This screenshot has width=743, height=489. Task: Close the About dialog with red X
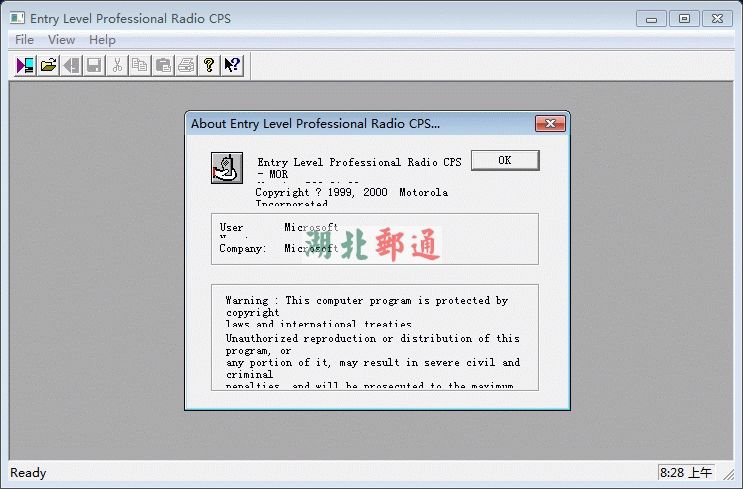[x=550, y=124]
